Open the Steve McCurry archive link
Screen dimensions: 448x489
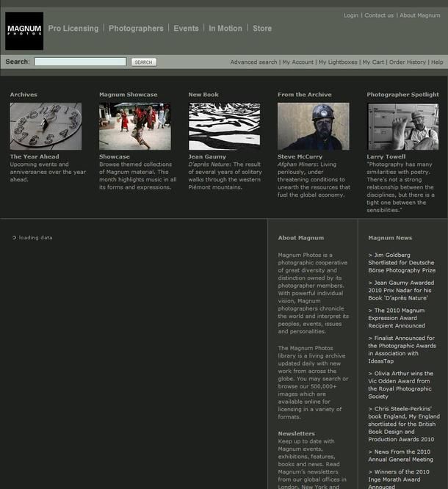(x=300, y=156)
